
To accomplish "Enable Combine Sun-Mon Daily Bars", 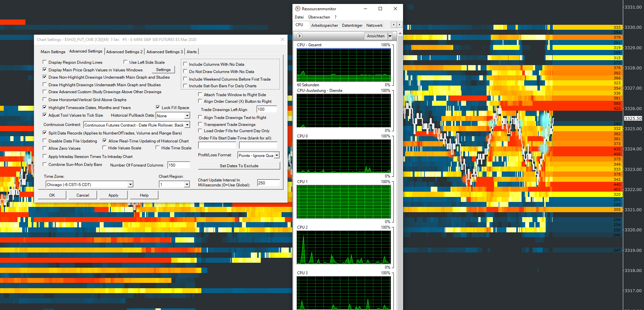I will pos(45,164).
